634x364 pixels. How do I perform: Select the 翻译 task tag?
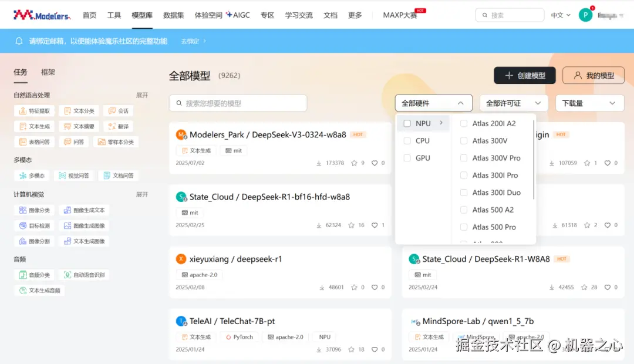tap(119, 126)
